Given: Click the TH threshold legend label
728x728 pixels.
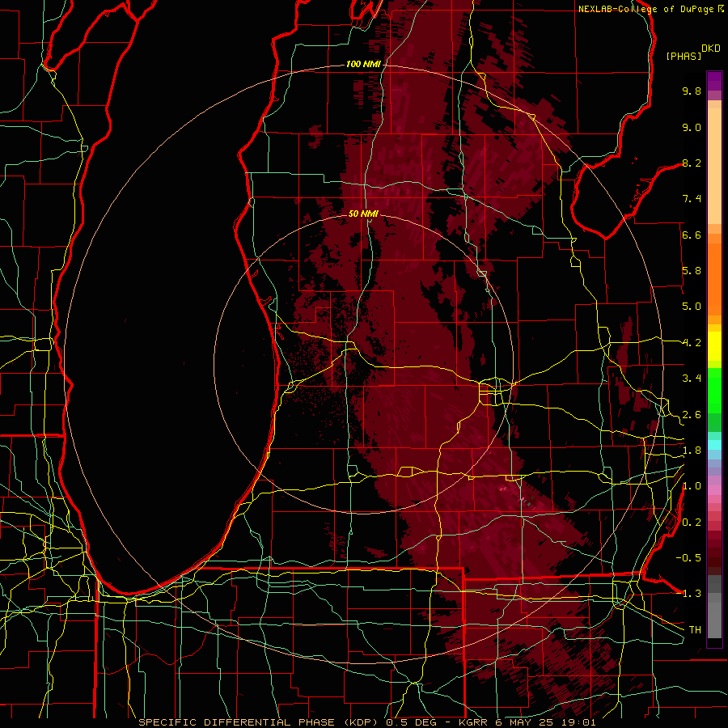Looking at the screenshot, I should pyautogui.click(x=695, y=629).
